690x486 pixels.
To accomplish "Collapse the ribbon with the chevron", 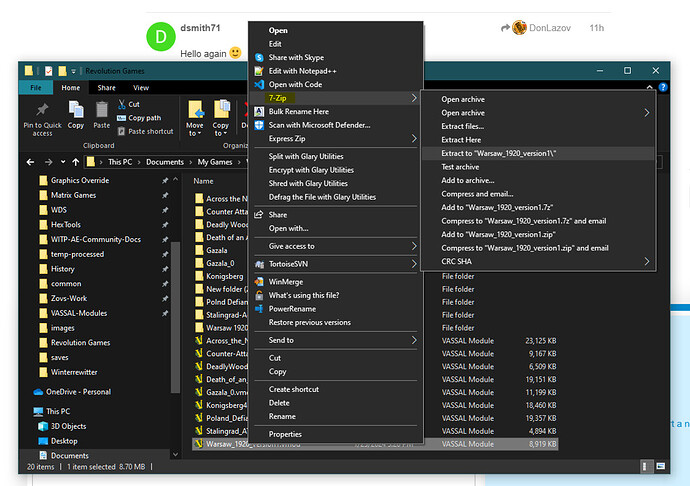I will pyautogui.click(x=650, y=88).
